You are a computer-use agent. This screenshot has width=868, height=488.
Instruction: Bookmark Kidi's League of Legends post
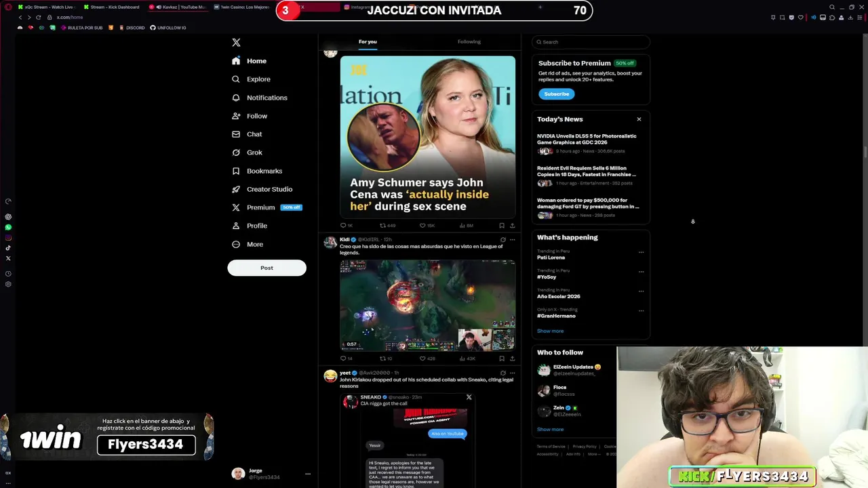501,358
